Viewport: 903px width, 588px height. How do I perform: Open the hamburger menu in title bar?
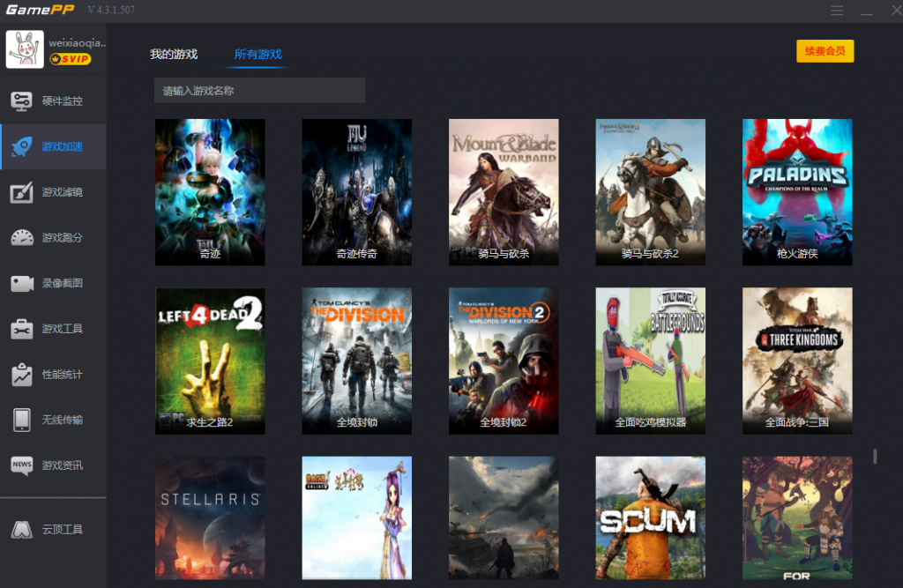point(838,11)
